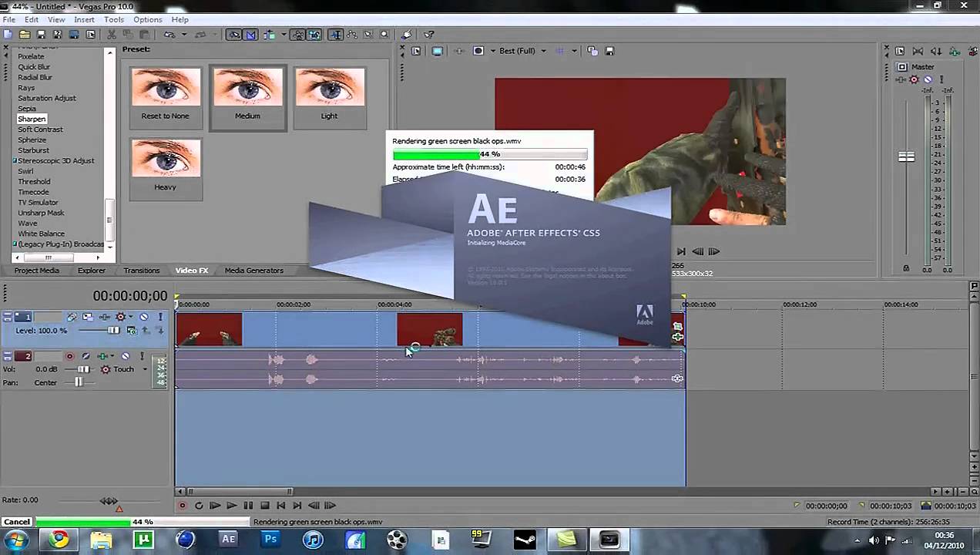This screenshot has width=980, height=555.
Task: Toggle Ignore Event Grouping icon
Action: pyautogui.click(x=314, y=35)
